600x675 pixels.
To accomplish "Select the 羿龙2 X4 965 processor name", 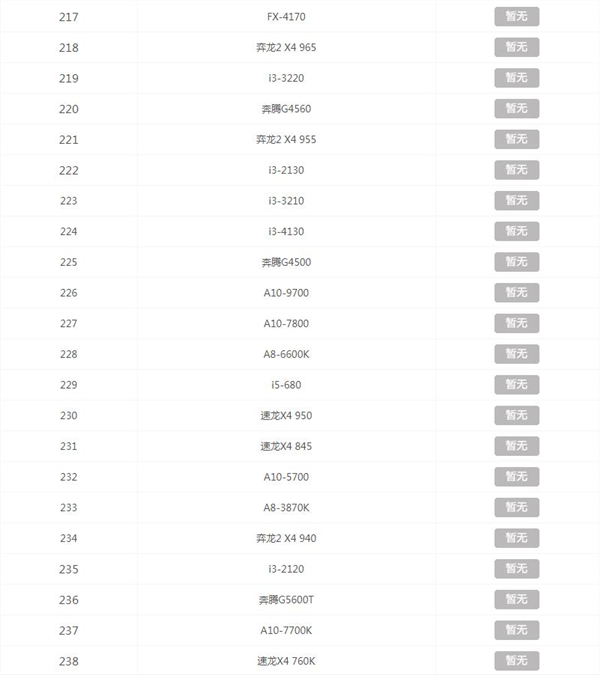I will (286, 47).
